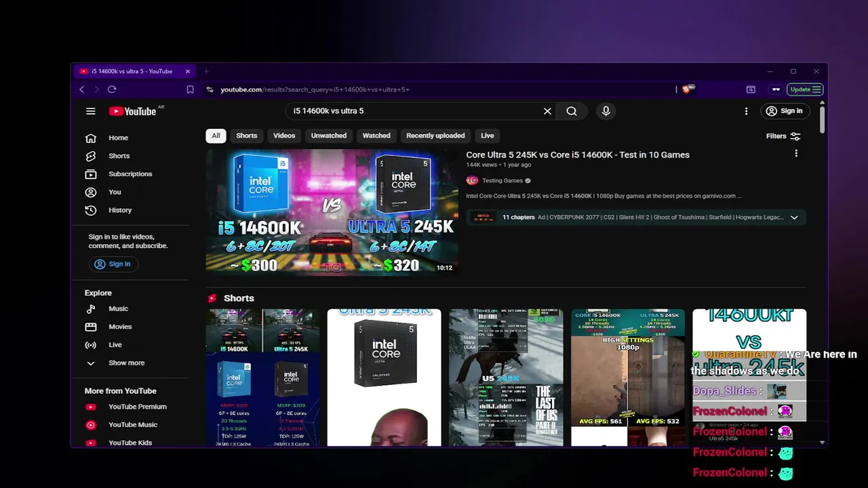Click the sidebar Sign in button

coord(113,264)
